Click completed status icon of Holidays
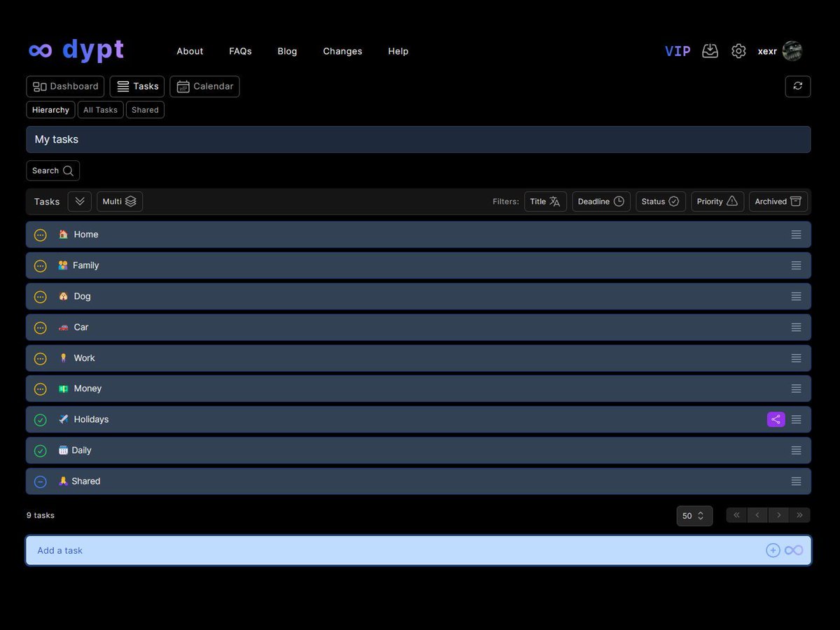840x630 pixels. [x=41, y=420]
